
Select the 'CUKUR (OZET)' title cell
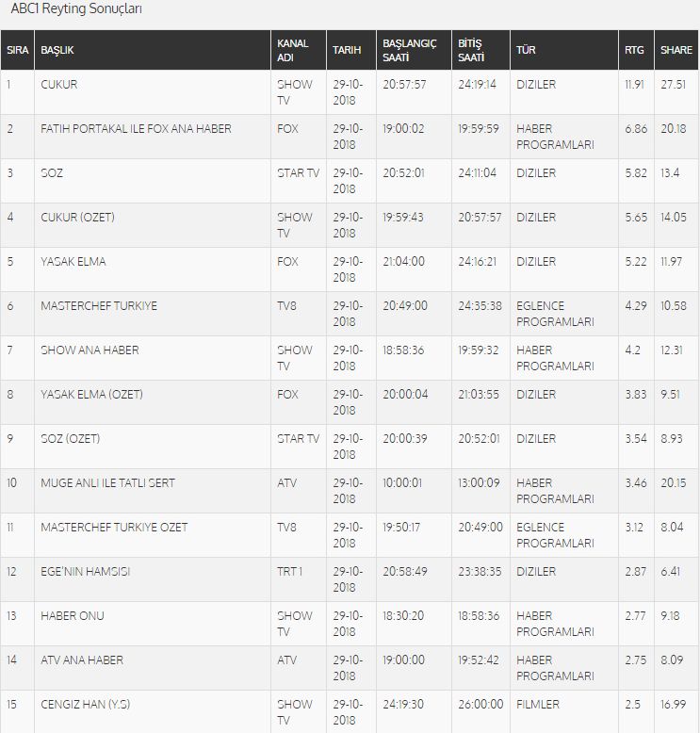coord(77,218)
